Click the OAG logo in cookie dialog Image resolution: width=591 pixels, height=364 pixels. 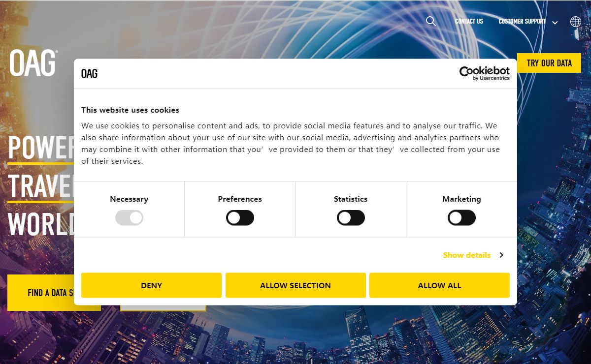[x=90, y=74]
